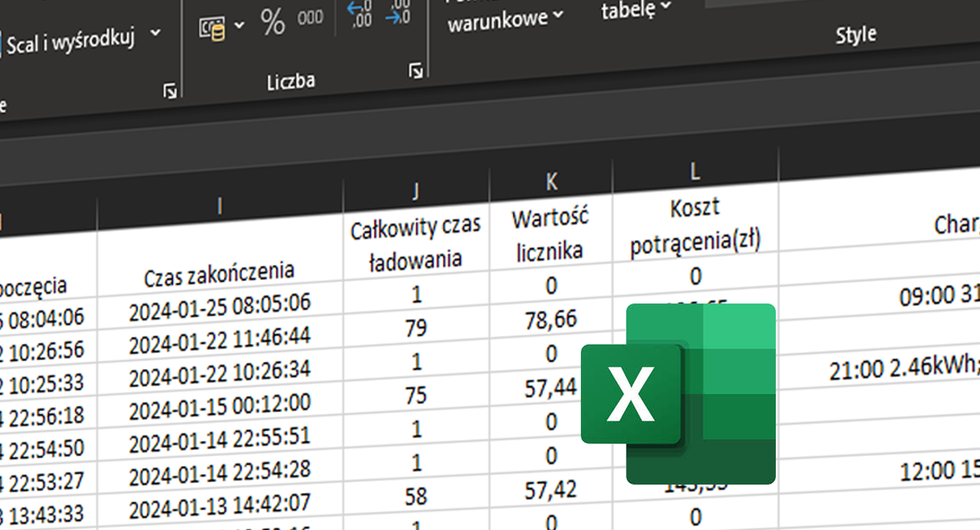
Task: Open accounting format dropdown arrow
Action: tap(238, 23)
